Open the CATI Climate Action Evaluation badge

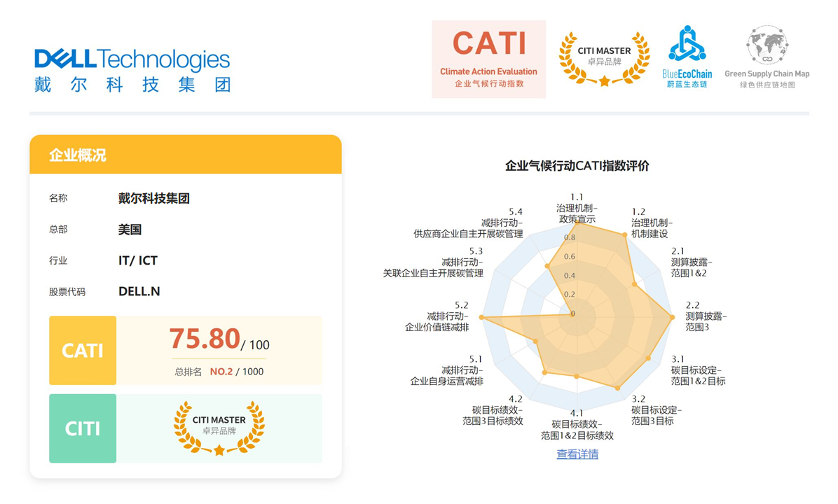tap(488, 59)
